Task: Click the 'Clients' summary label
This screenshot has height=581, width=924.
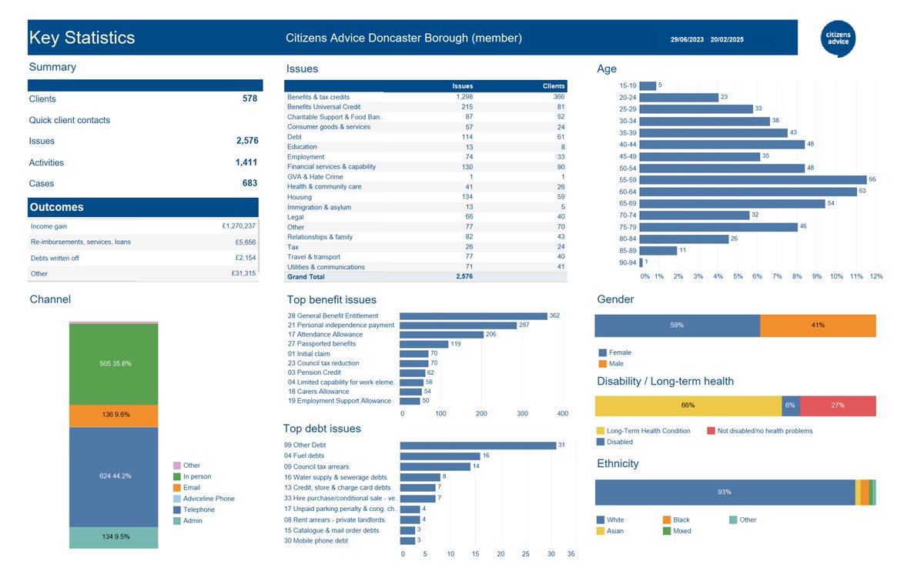Action: [42, 99]
